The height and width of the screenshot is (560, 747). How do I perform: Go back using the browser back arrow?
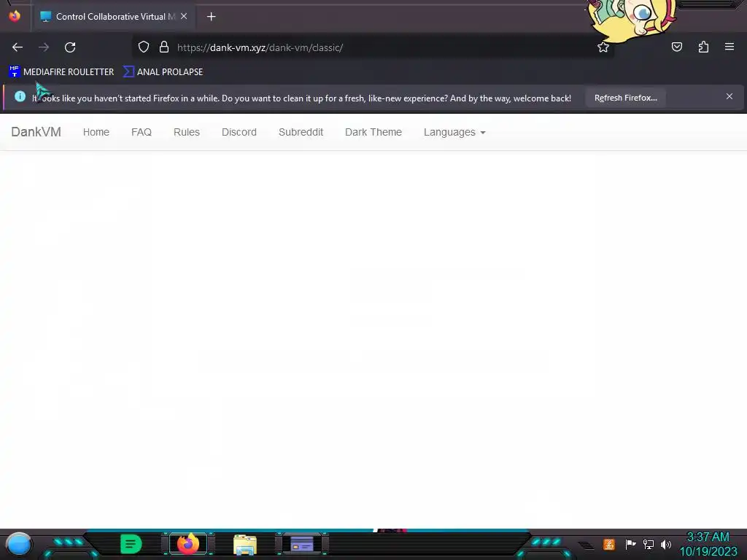tap(18, 47)
